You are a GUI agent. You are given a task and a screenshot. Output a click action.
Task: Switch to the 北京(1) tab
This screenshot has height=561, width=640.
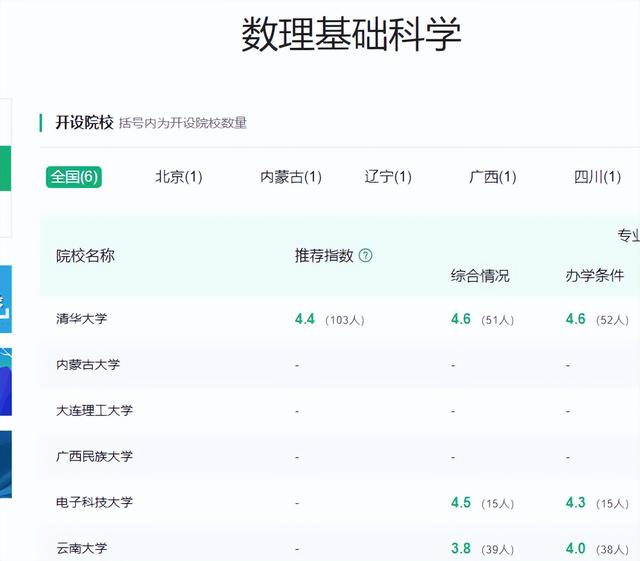coord(179,177)
